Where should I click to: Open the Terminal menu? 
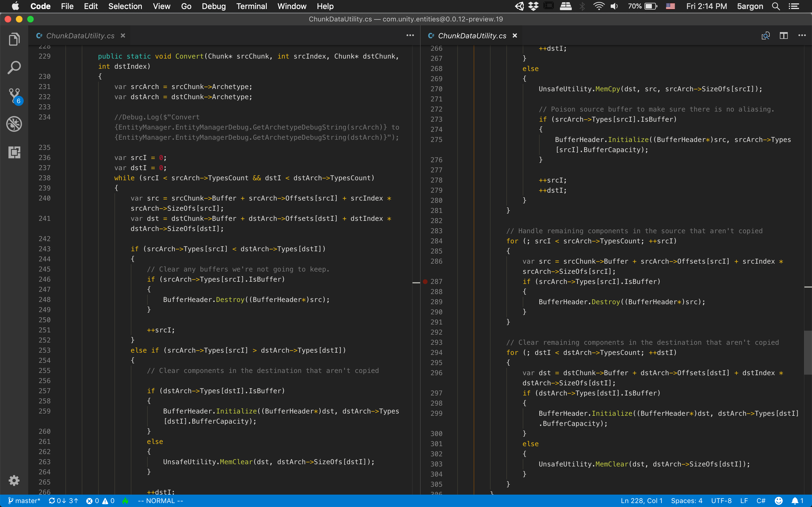(x=251, y=6)
